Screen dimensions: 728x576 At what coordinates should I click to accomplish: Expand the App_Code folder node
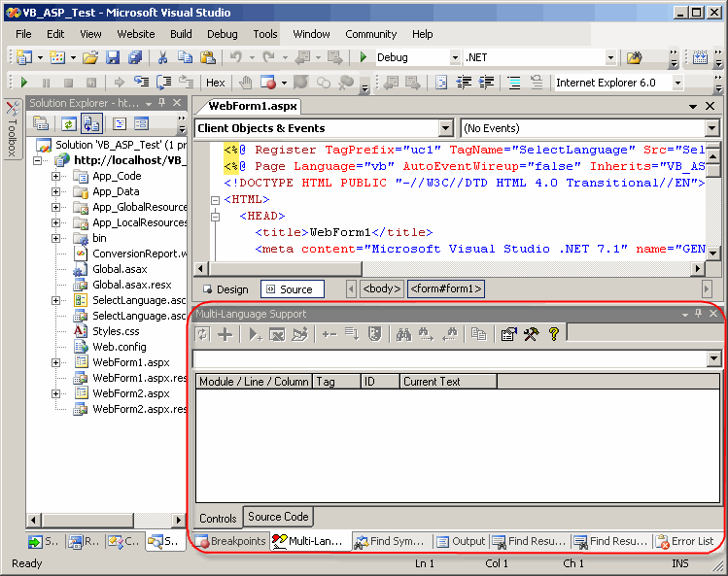pyautogui.click(x=56, y=176)
